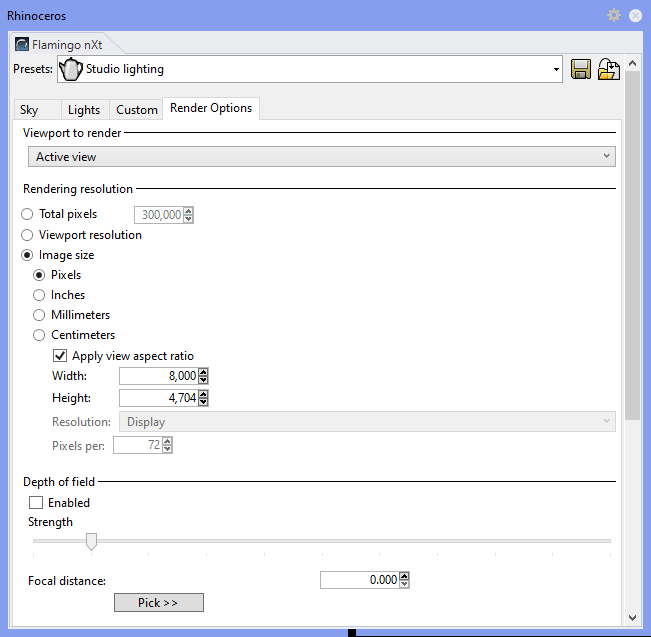This screenshot has height=637, width=651.
Task: Click the Focal distance spinner arrows
Action: [x=404, y=580]
